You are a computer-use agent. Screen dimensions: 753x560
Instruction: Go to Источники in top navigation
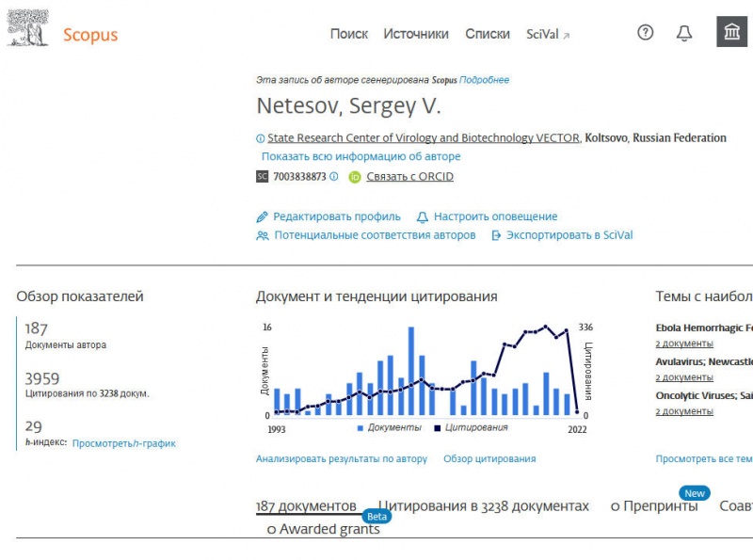click(416, 34)
